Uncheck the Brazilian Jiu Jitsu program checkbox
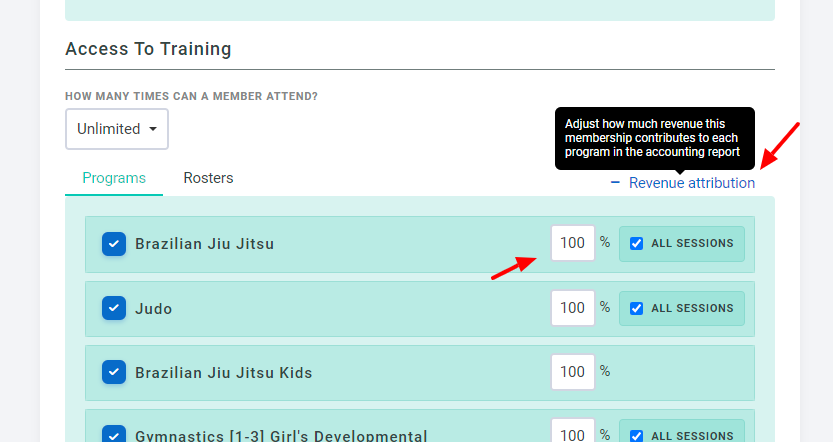833x442 pixels. pyautogui.click(x=114, y=244)
